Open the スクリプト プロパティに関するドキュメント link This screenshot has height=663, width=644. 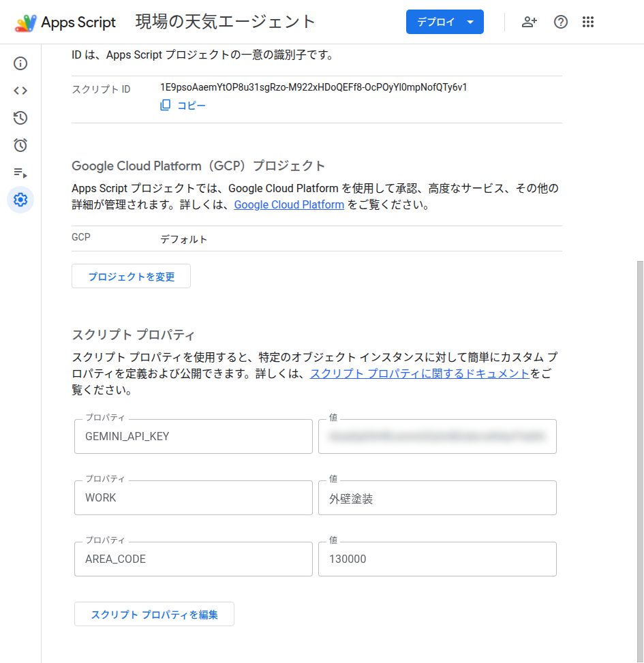point(420,373)
